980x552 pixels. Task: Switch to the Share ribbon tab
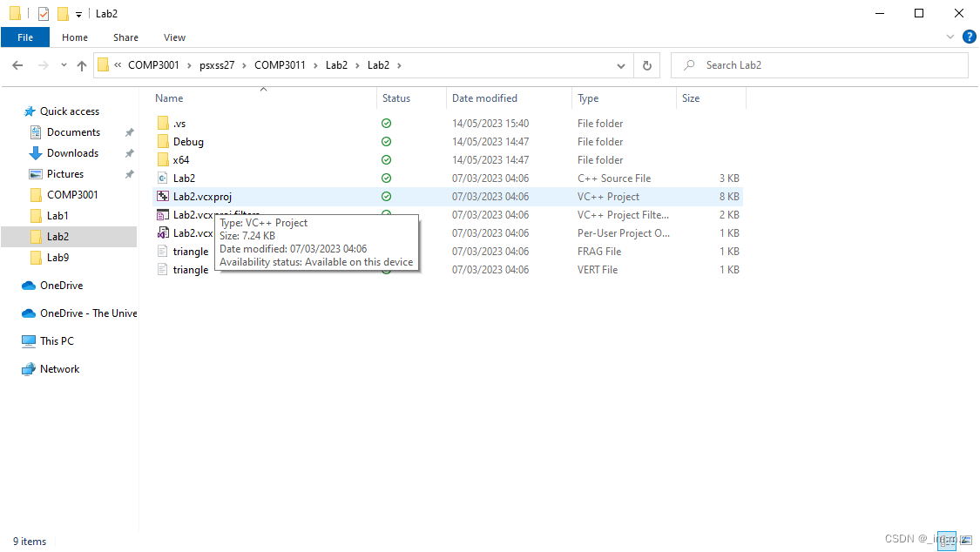125,37
